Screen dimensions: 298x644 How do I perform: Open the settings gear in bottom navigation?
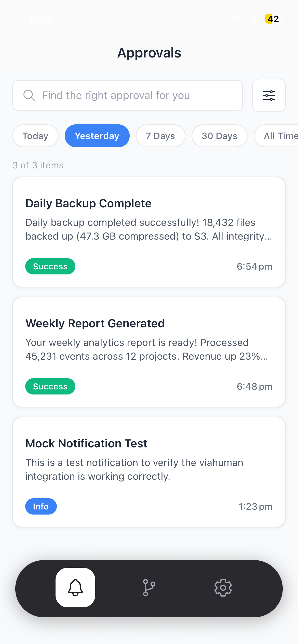tap(223, 588)
